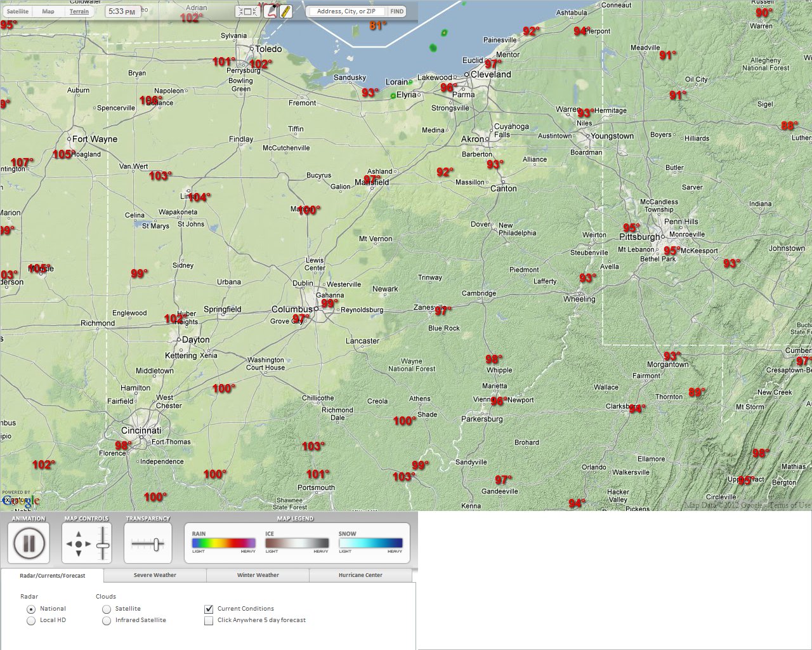Open the Winter Weather tab

(x=258, y=575)
